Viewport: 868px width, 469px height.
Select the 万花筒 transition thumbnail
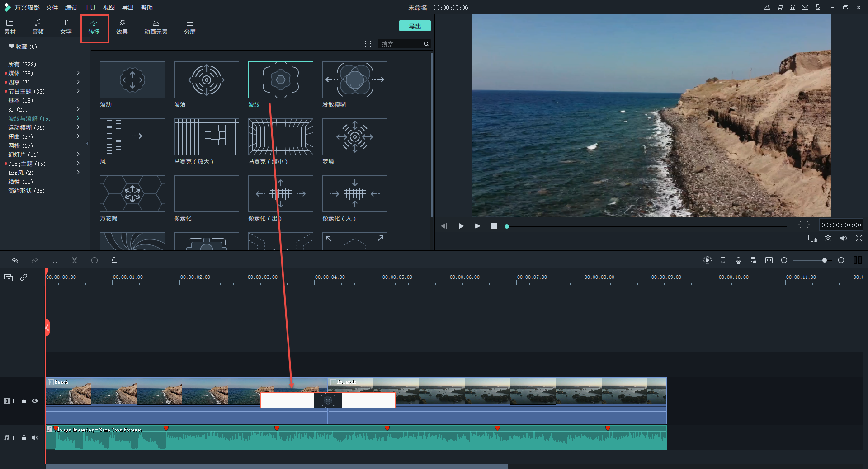coord(132,194)
